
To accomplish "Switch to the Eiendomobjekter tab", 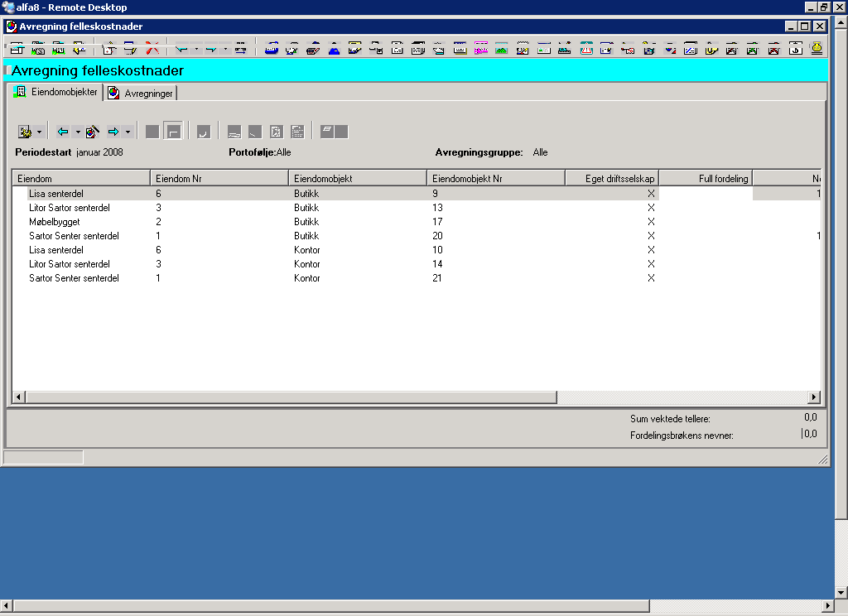I will point(56,92).
